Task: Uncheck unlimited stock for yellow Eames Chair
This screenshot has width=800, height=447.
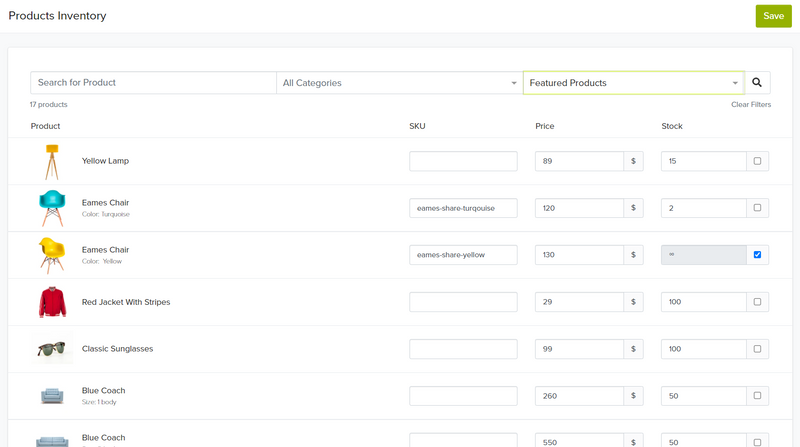Action: (757, 255)
